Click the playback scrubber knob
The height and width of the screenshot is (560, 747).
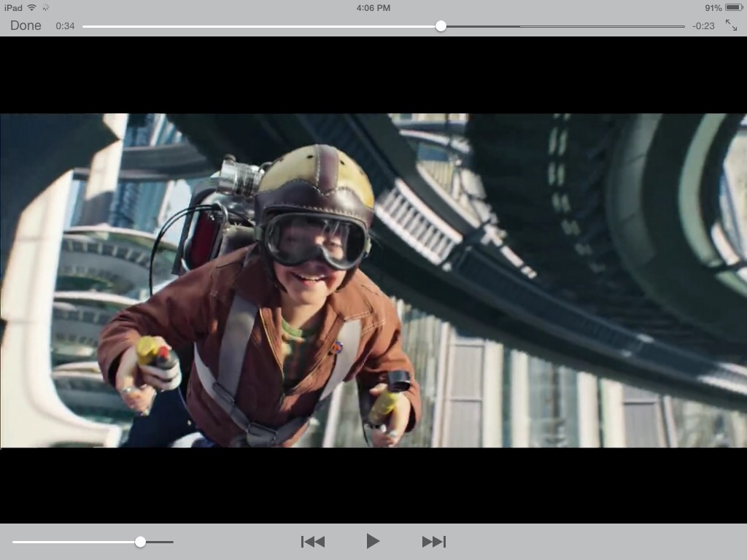coord(441,26)
